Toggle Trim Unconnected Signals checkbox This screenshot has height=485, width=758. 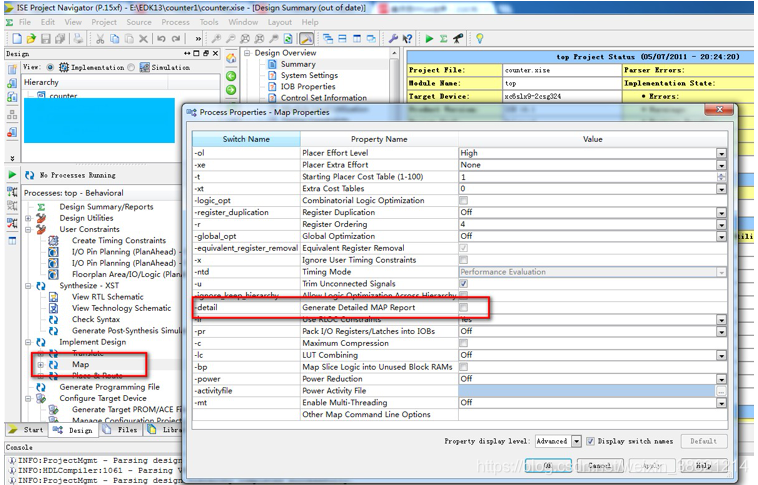tap(464, 283)
